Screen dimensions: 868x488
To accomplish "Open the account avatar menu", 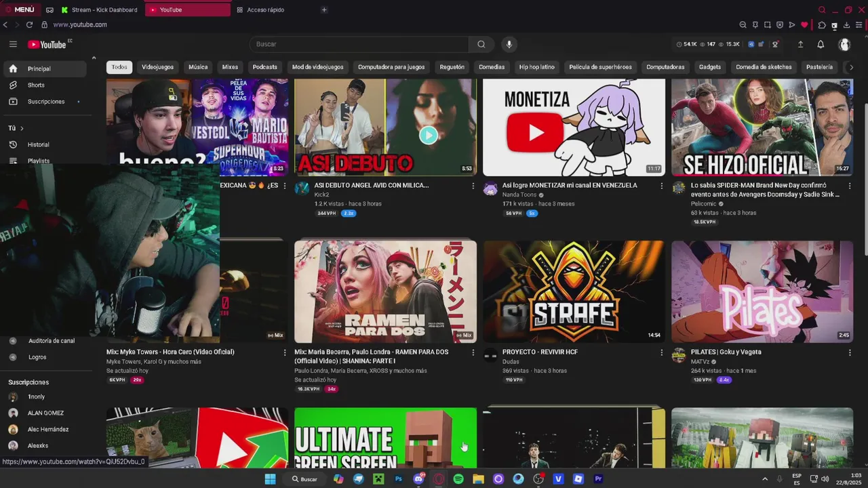I will pyautogui.click(x=844, y=44).
